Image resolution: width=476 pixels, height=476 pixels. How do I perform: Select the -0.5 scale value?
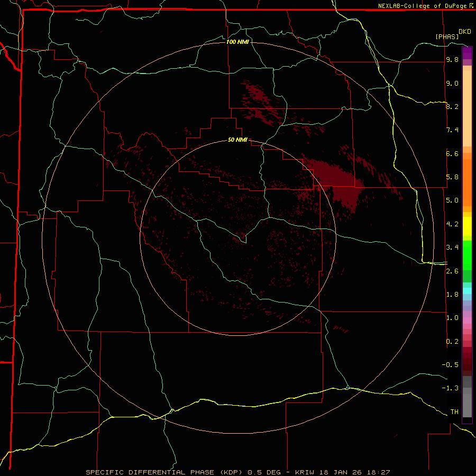click(450, 365)
